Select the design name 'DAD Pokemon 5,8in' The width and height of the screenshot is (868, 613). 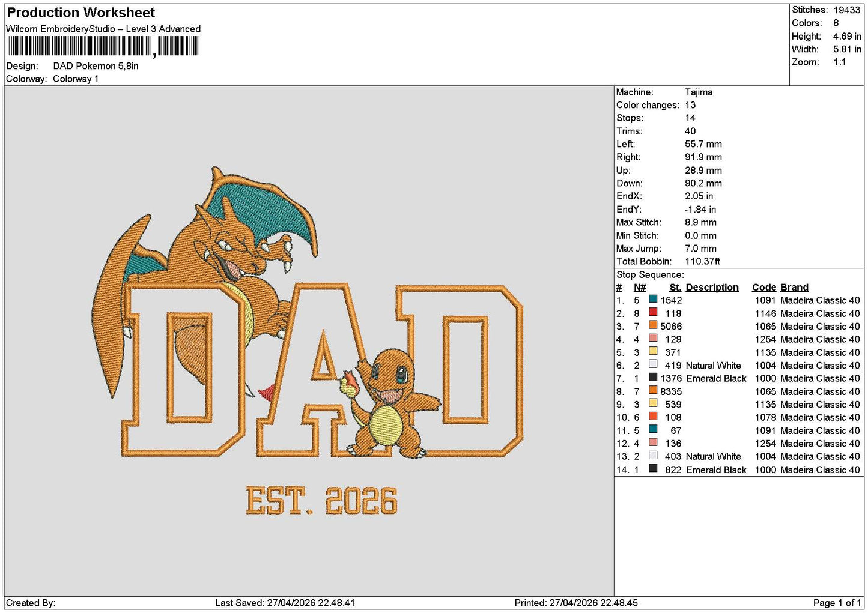tap(96, 66)
